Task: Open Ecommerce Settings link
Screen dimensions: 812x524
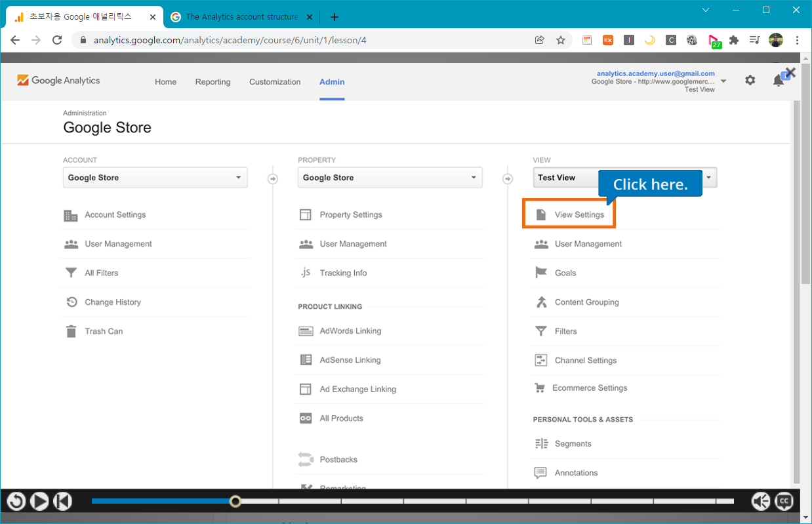Action: [x=590, y=388]
